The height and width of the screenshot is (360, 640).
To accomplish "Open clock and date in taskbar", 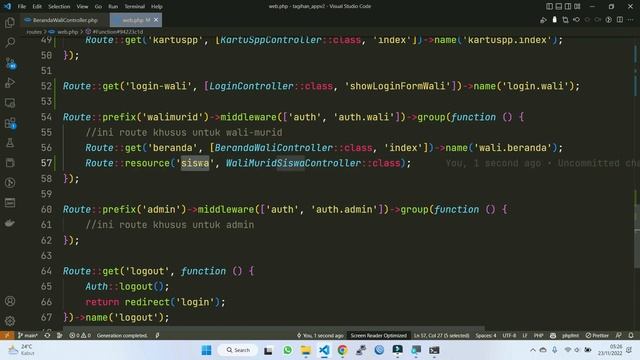I will (610, 350).
